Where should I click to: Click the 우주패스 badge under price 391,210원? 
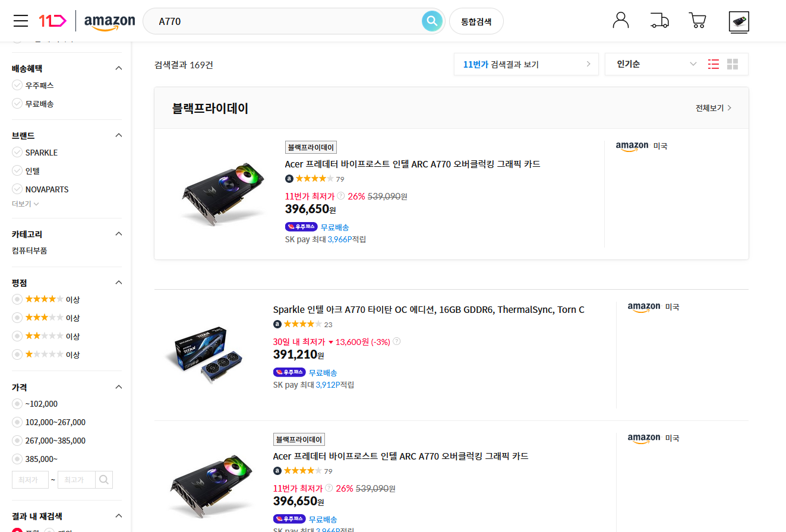click(289, 372)
